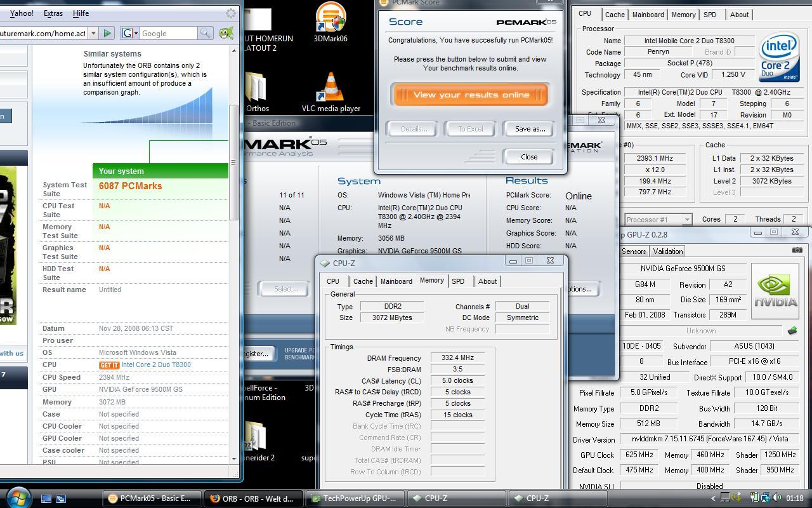Click in the Google search field

tap(168, 33)
